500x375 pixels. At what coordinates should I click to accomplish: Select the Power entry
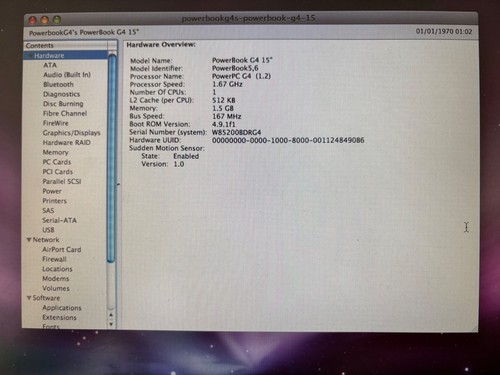coord(52,191)
